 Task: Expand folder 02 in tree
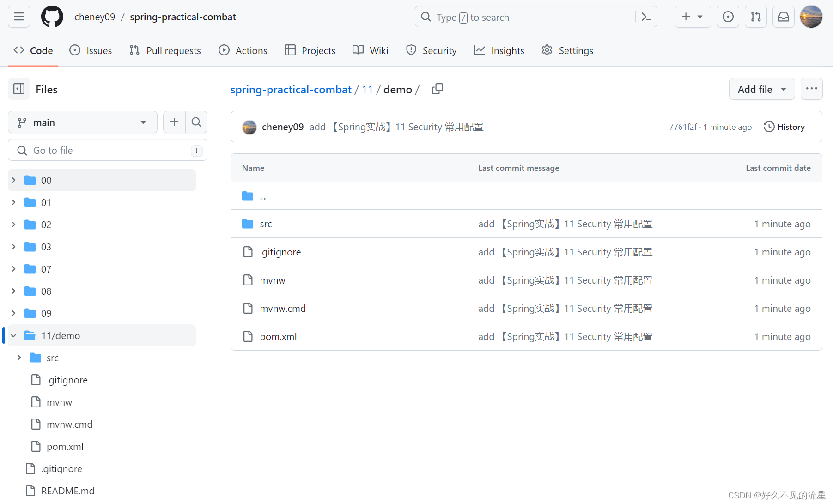(13, 225)
